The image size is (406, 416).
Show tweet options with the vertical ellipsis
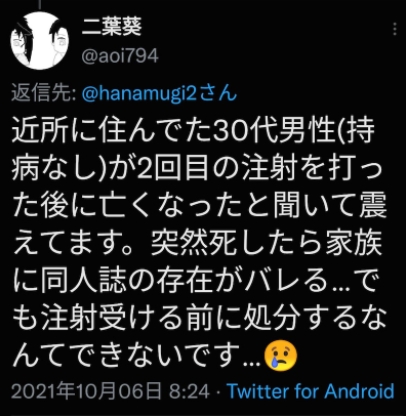pos(395,29)
